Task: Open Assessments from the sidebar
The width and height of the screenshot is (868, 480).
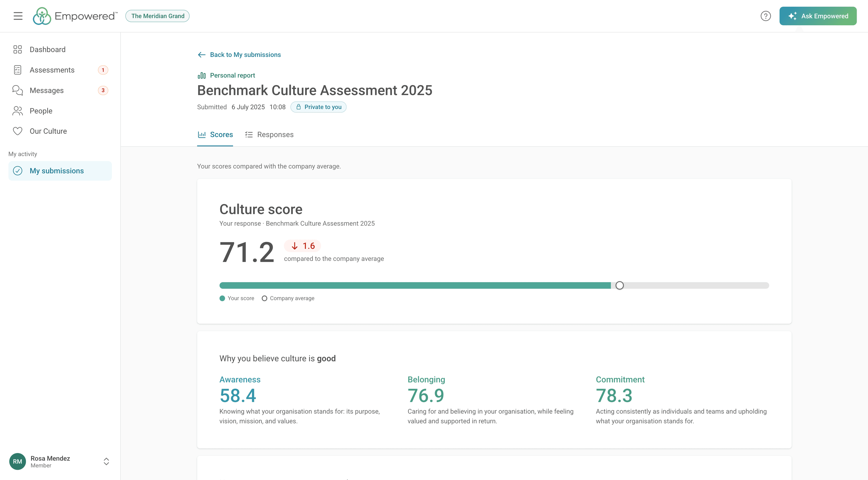Action: (60, 70)
